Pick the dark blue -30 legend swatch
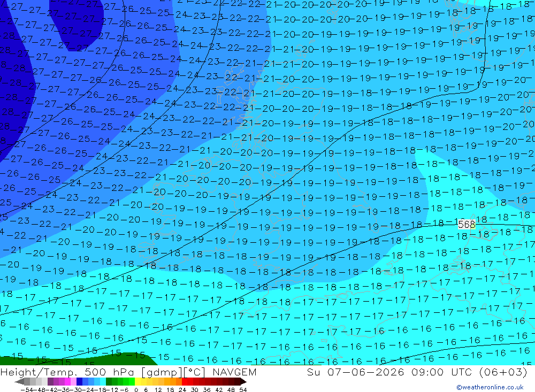The image size is (535, 392). point(79,382)
